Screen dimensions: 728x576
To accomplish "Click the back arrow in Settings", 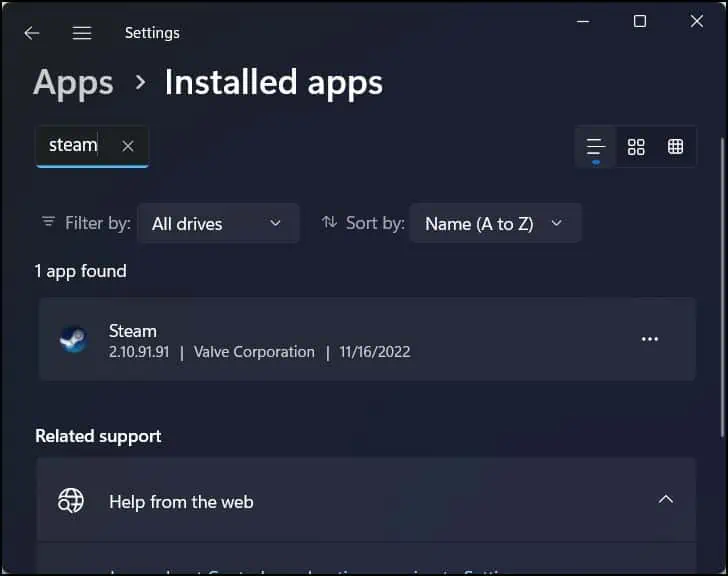I will pyautogui.click(x=32, y=33).
